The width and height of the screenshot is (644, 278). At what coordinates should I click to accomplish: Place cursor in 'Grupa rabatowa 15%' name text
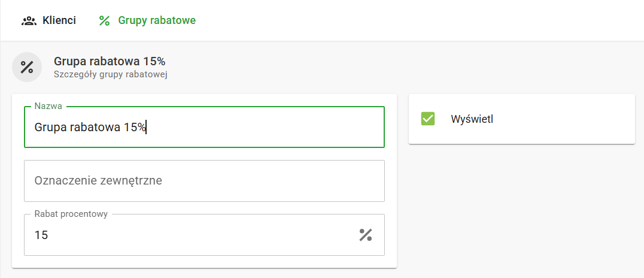pyautogui.click(x=90, y=127)
